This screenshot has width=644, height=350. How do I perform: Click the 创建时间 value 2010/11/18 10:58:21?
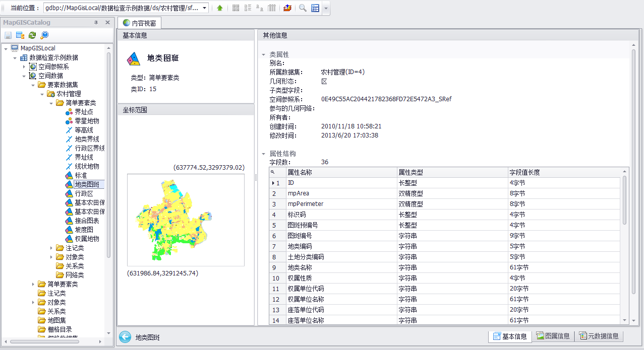(351, 126)
